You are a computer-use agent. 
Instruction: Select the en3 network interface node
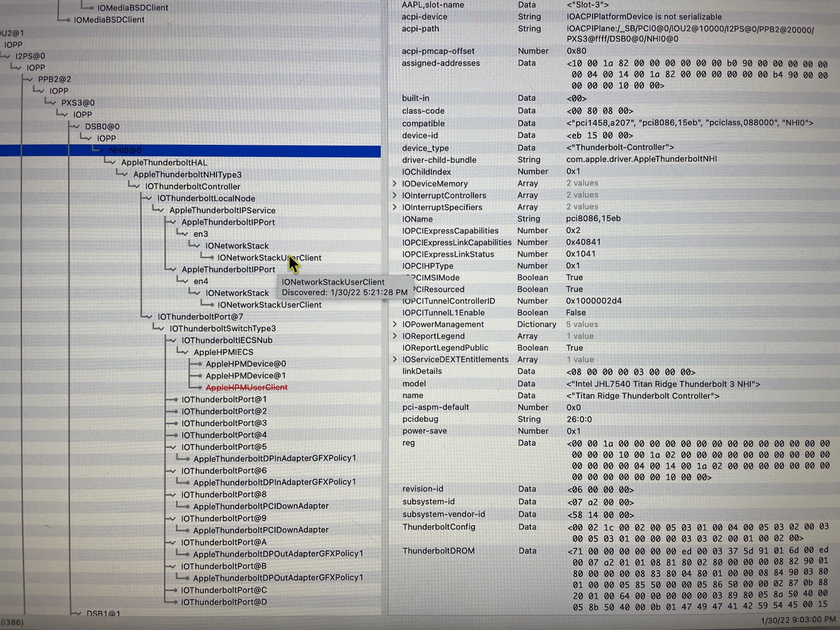coord(201,234)
